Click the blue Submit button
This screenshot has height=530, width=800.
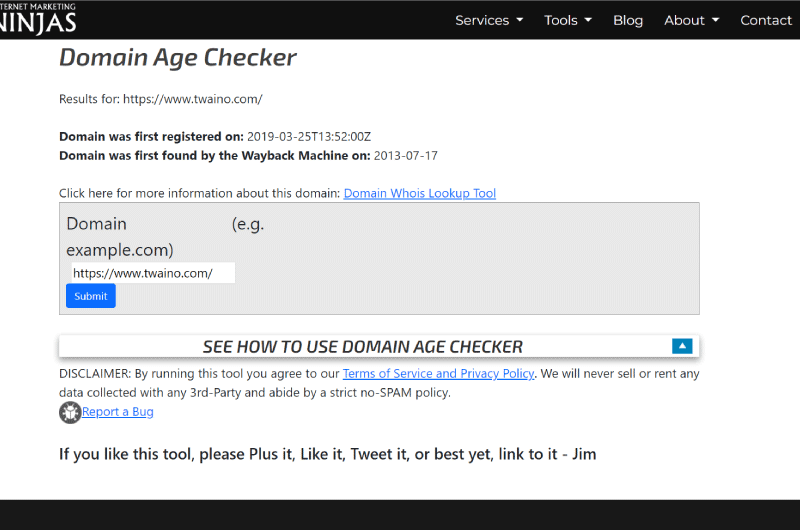click(x=91, y=296)
